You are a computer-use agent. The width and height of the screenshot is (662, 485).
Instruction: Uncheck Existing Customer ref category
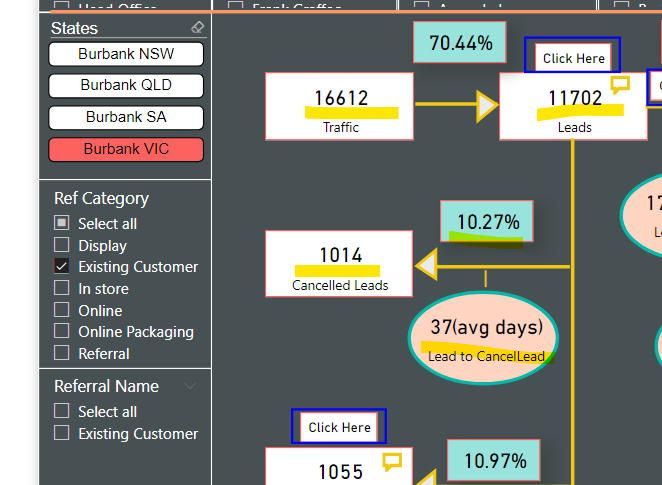62,266
